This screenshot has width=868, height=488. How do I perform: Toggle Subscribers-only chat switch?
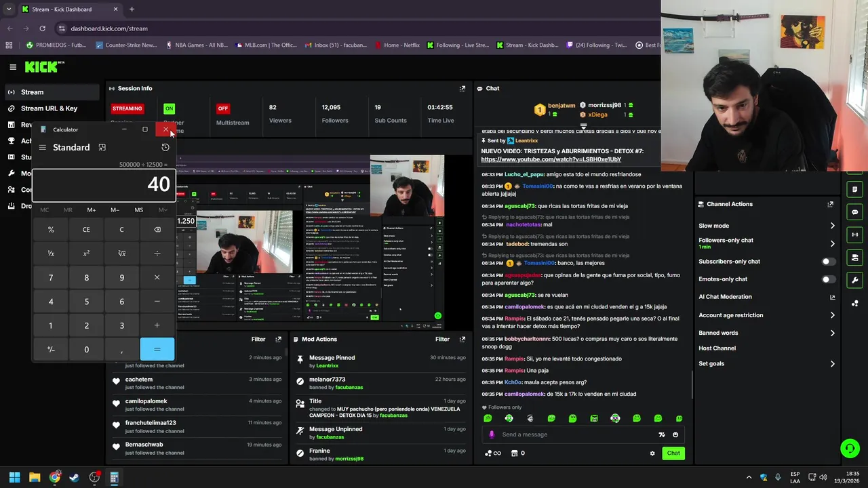click(828, 262)
